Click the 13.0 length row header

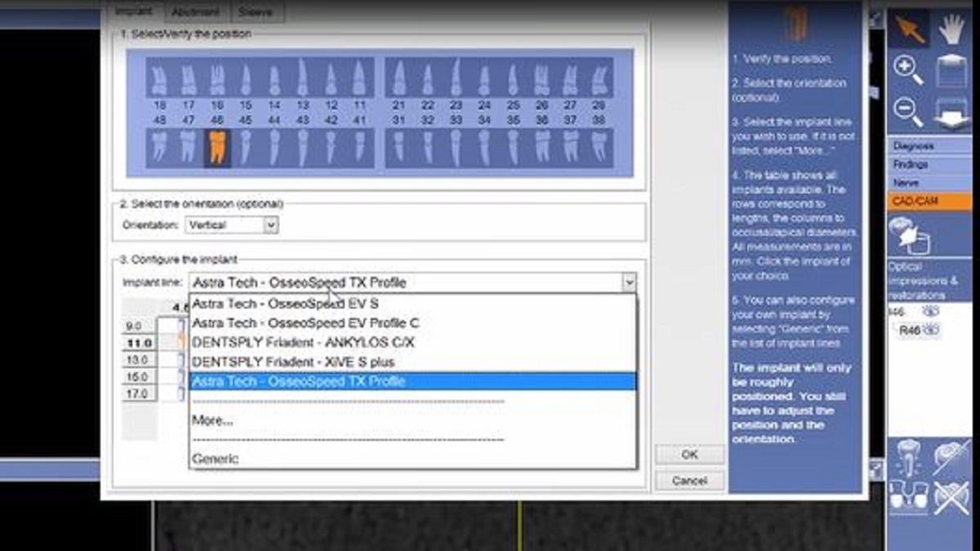(x=139, y=360)
